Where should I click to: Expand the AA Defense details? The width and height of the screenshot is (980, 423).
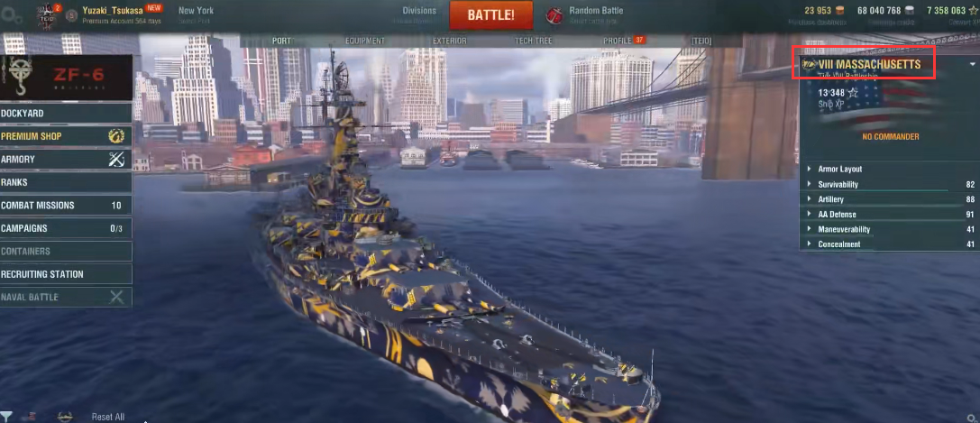pyautogui.click(x=889, y=215)
